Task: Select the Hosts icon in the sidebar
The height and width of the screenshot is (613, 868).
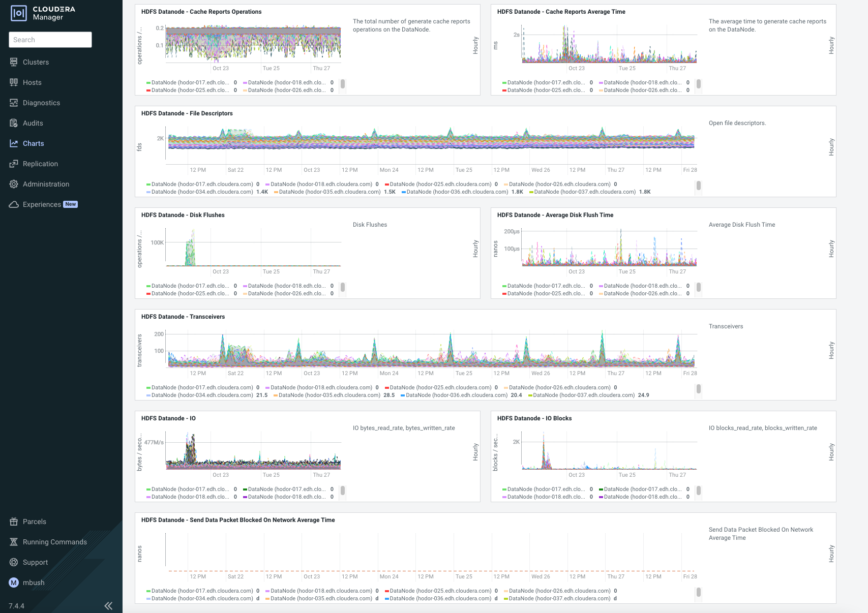Action: click(14, 82)
